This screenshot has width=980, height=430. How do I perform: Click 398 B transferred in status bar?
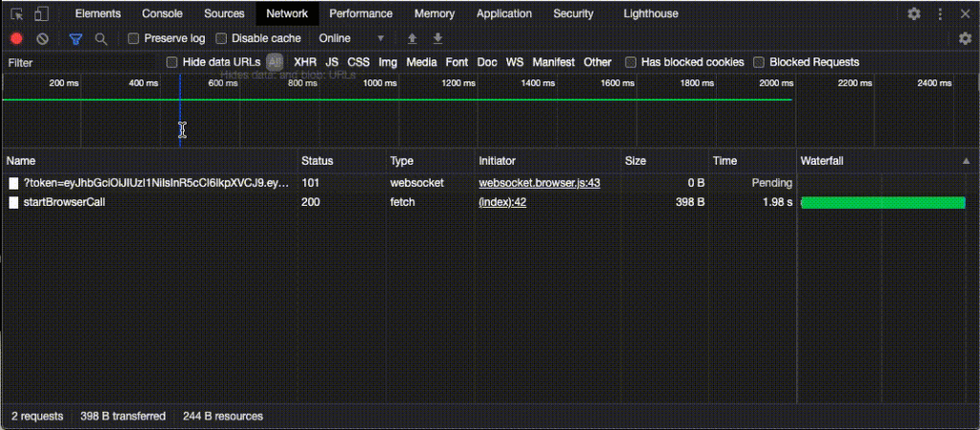[x=123, y=417]
